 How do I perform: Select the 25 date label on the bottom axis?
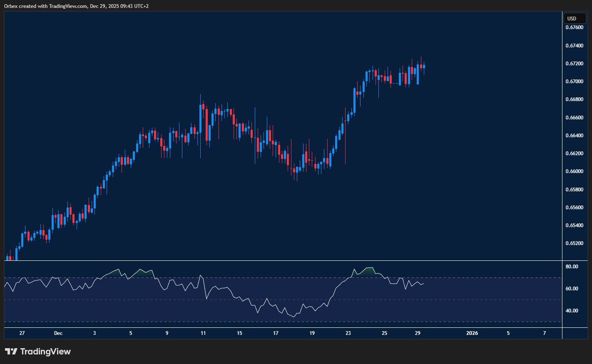click(x=384, y=333)
